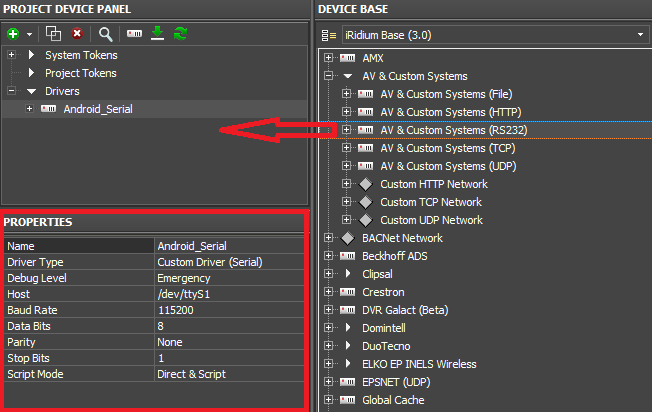Viewport: 652px width, 412px height.
Task: Select Clipsal in device base
Action: click(x=377, y=274)
